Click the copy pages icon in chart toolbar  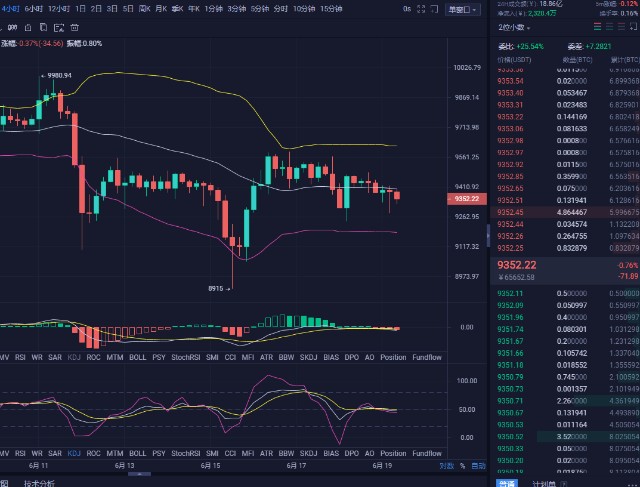point(43,28)
